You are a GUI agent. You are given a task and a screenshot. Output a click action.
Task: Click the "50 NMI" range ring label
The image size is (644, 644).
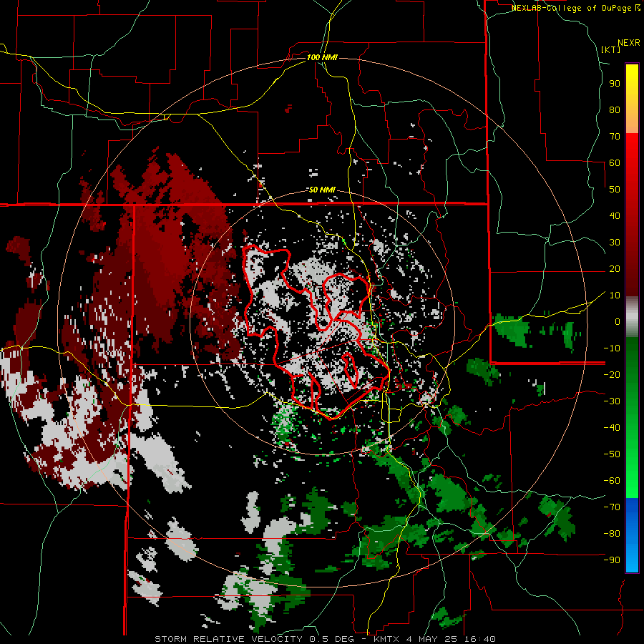[x=322, y=190]
